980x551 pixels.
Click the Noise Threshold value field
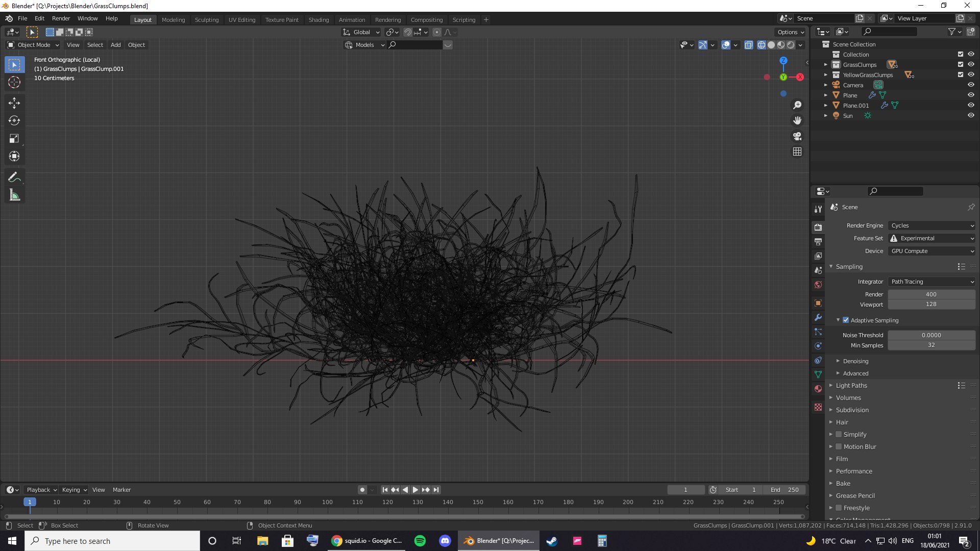pyautogui.click(x=932, y=335)
